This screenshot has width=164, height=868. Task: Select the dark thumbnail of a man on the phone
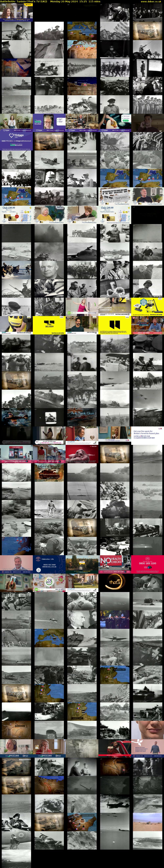(148, 123)
